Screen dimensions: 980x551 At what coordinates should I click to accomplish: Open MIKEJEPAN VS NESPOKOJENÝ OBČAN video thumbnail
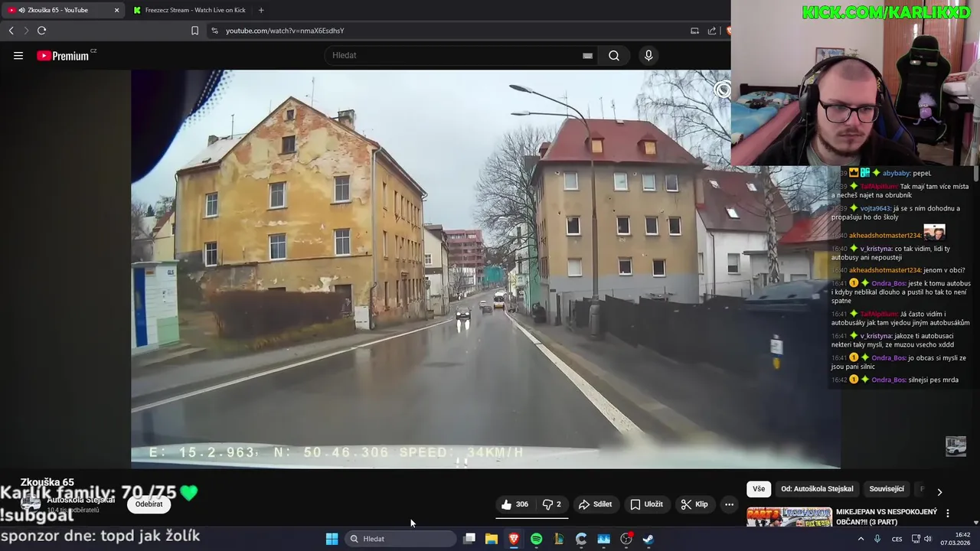tap(788, 517)
